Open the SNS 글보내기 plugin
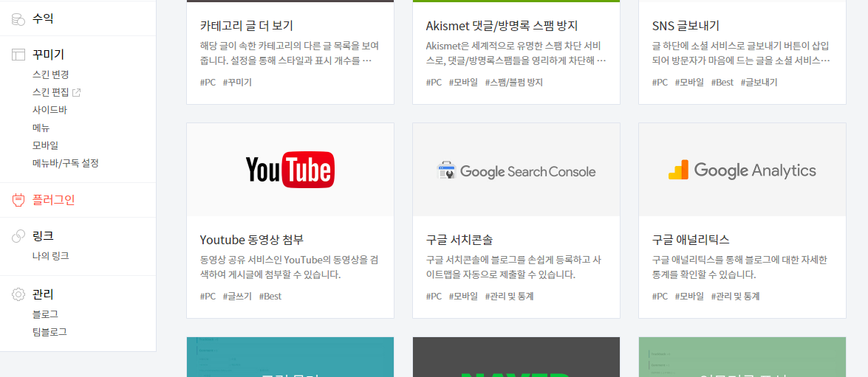 (686, 26)
